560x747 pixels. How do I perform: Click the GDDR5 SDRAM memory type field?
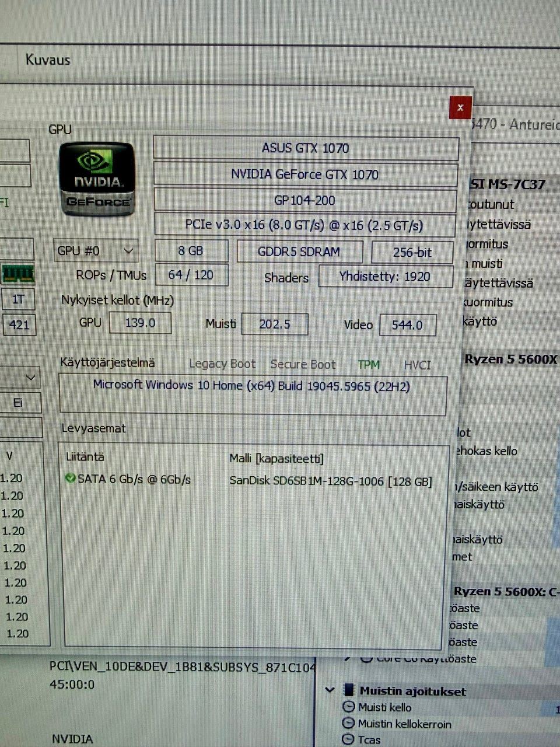[299, 252]
